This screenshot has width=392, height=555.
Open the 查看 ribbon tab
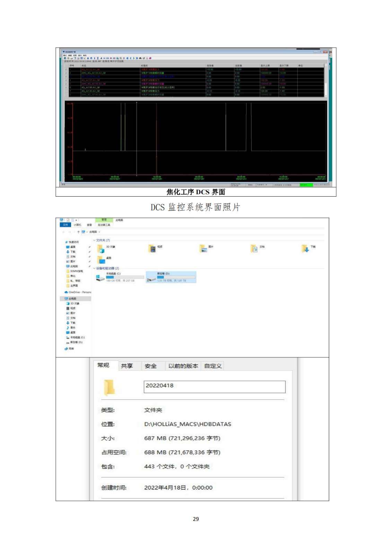89,225
